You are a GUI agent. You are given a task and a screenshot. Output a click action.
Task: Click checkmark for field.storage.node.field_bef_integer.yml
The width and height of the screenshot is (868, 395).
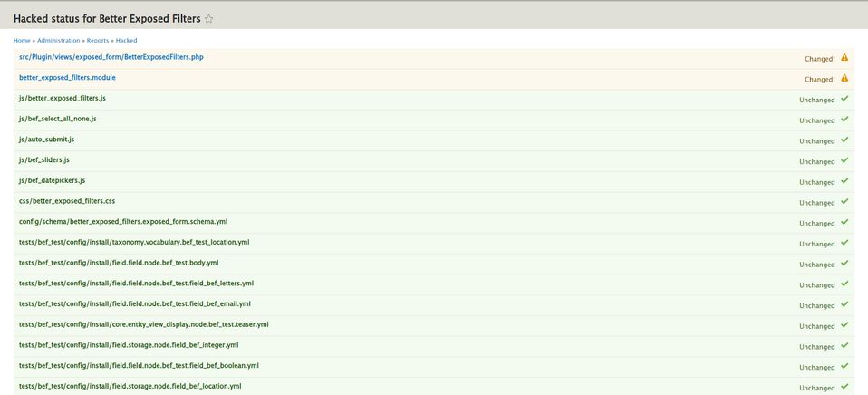tap(844, 345)
